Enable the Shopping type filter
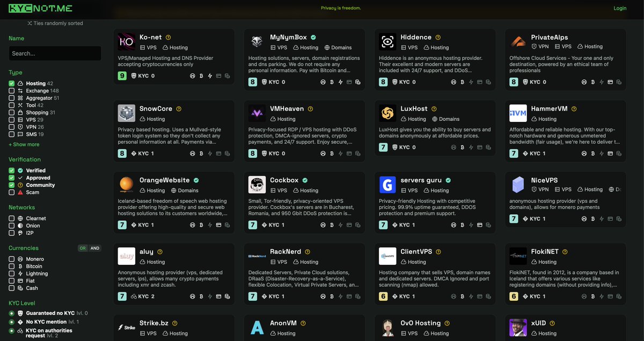644x341 pixels. pos(11,113)
